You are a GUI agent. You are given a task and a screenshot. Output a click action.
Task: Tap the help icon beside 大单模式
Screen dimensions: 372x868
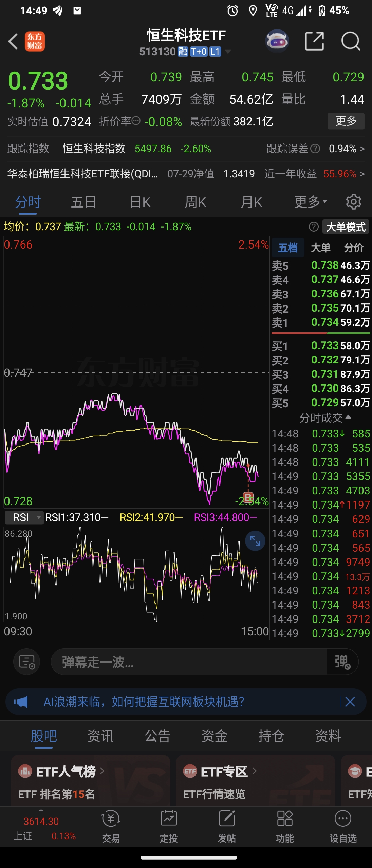point(314,226)
